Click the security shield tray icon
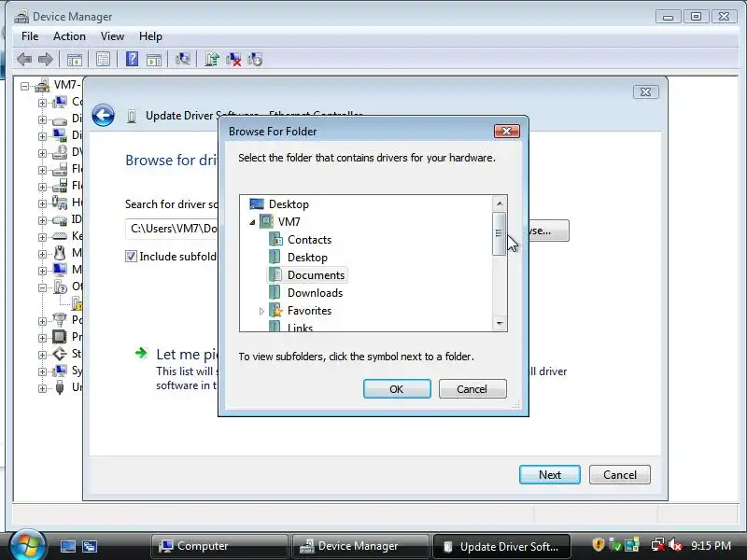The image size is (747, 560). click(599, 544)
